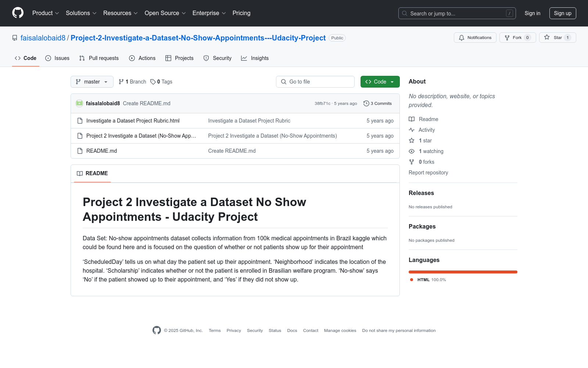Click Sign in
588x368 pixels.
(x=533, y=13)
